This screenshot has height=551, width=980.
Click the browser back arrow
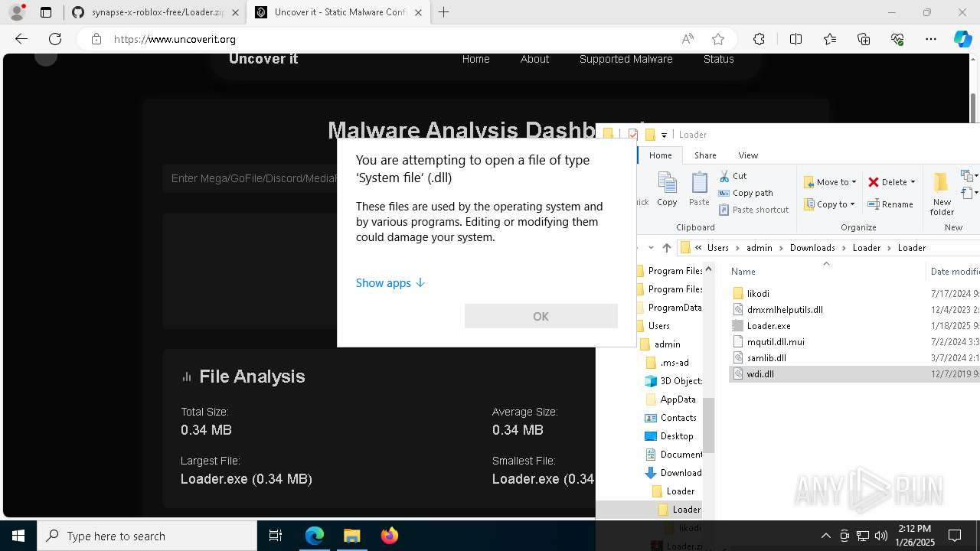point(21,39)
